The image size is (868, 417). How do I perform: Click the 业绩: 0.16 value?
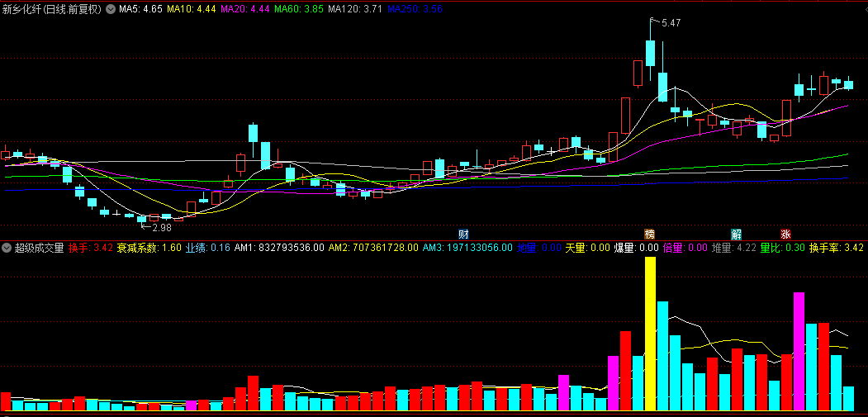pyautogui.click(x=207, y=248)
